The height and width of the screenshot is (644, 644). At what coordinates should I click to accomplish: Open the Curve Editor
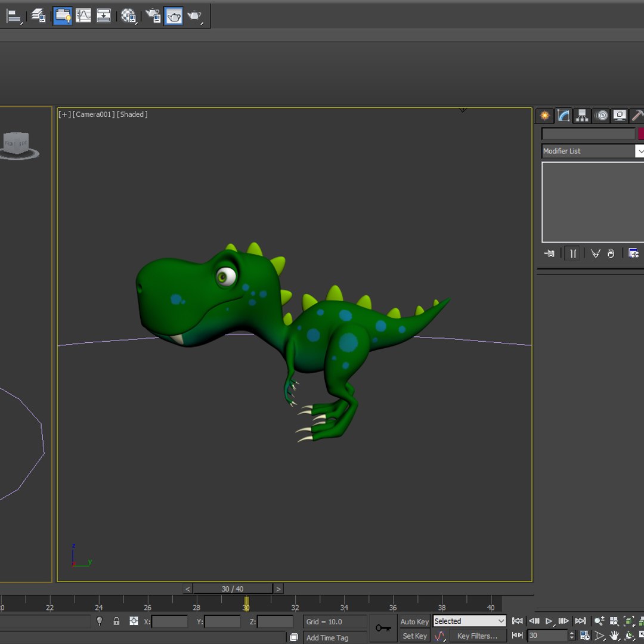click(83, 16)
